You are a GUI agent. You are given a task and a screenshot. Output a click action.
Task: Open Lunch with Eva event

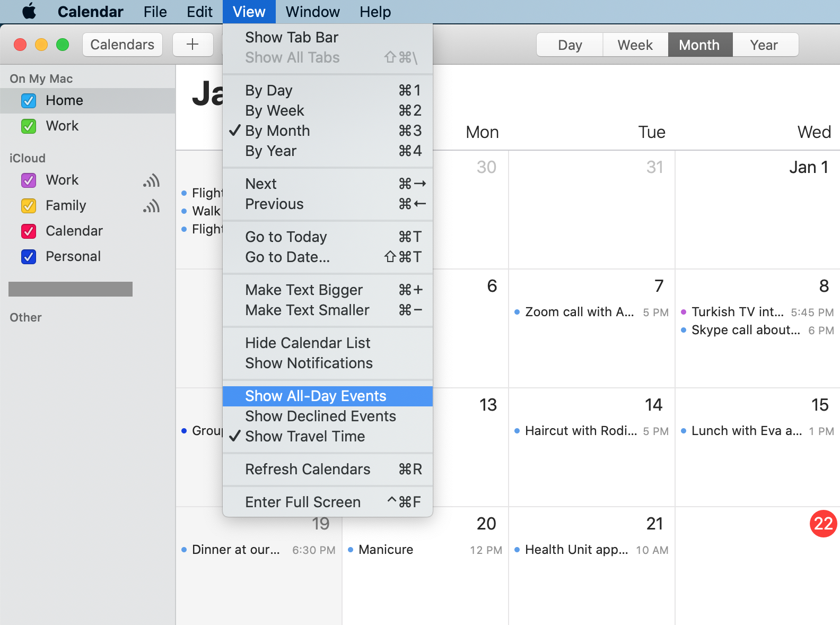coord(757,431)
